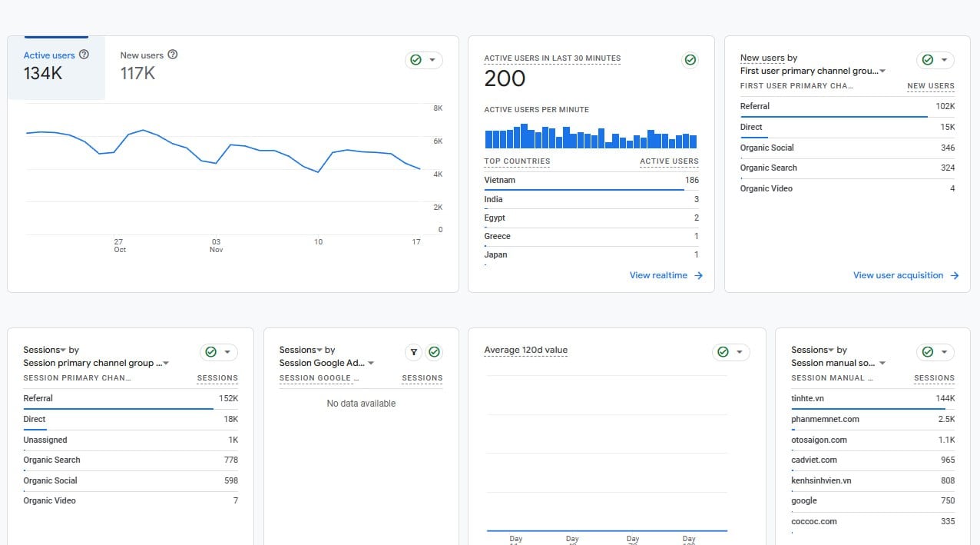
Task: Click the arrow icon next to View realtime
Action: 698,275
